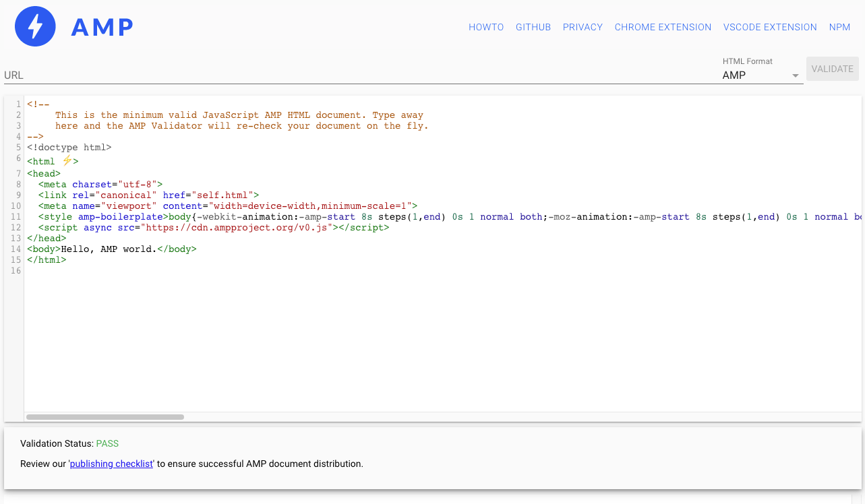Open the HTML Format AMP dropdown

(x=763, y=75)
